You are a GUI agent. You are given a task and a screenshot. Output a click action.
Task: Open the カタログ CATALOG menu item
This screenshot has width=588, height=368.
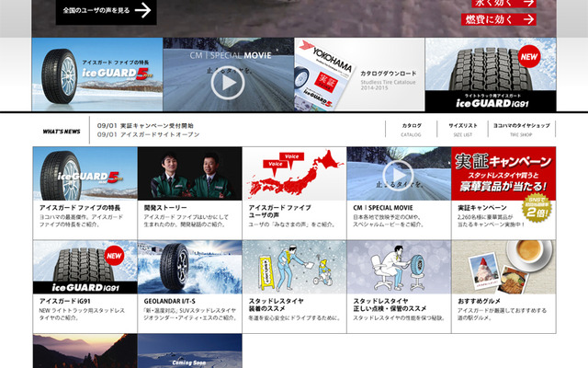pos(411,130)
